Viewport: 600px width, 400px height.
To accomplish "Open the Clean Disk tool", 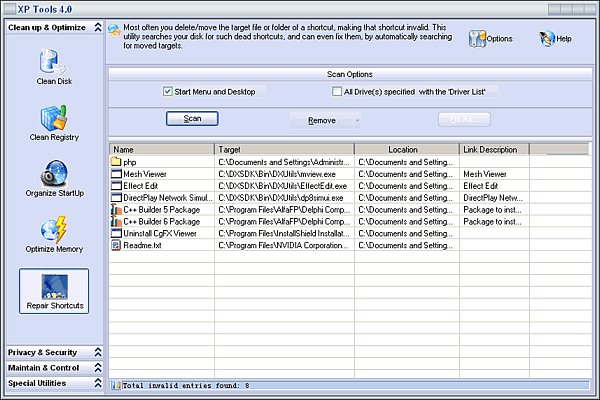I will 54,67.
